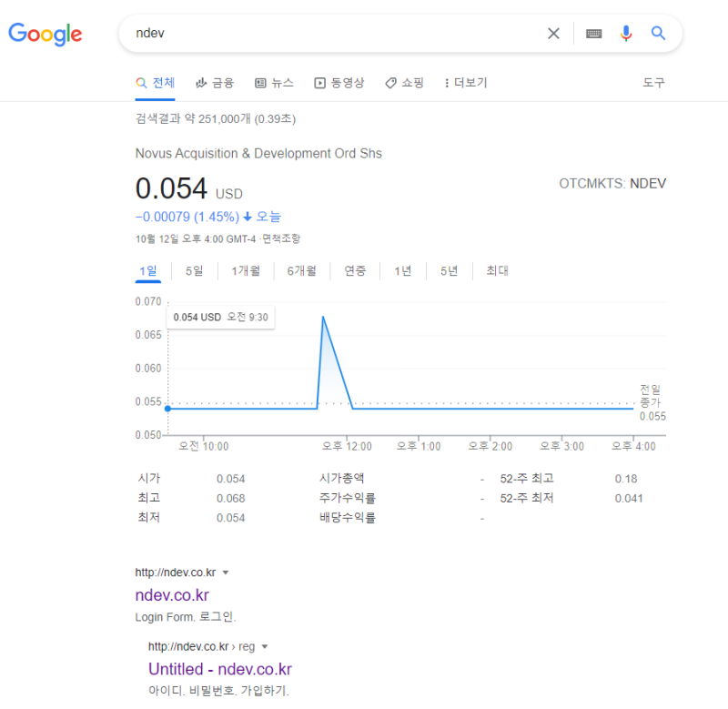Click the −0.00079 (1.45%) change text
Screen dimensions: 728x709
click(x=187, y=217)
